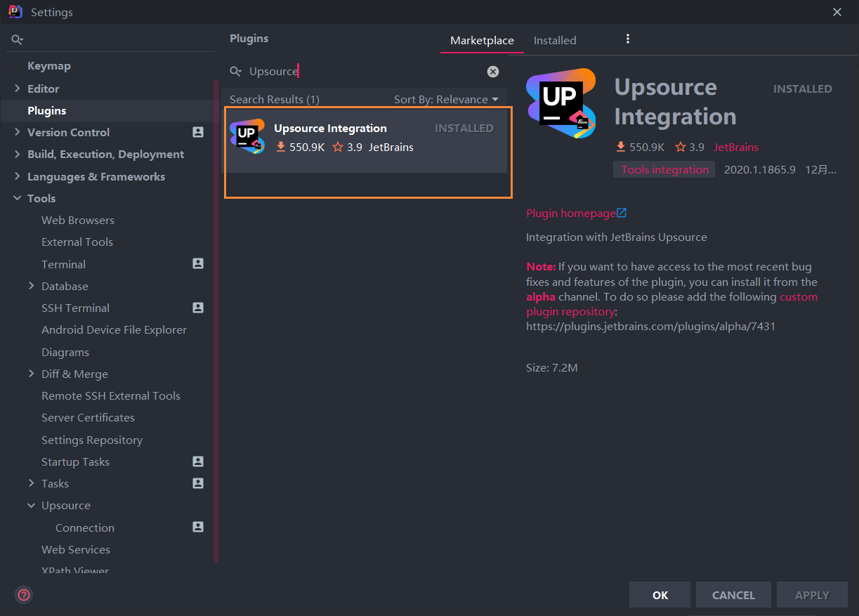Collapse the Tools node

click(x=17, y=198)
